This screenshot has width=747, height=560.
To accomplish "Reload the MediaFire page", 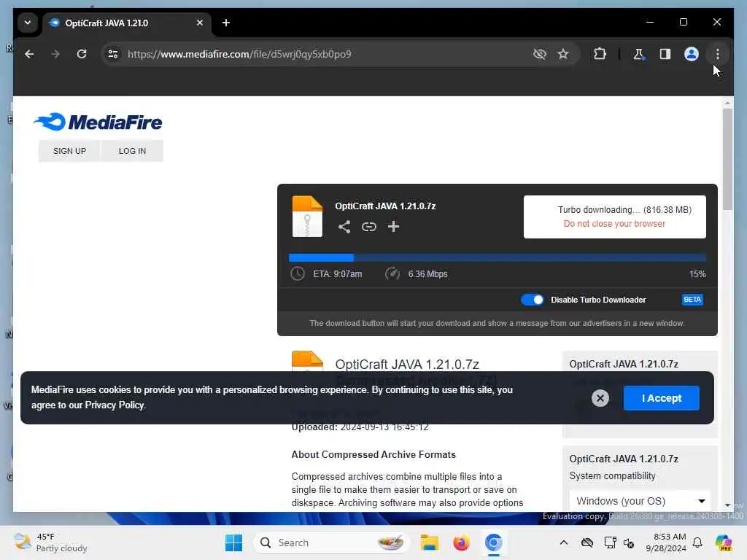I will pyautogui.click(x=82, y=54).
